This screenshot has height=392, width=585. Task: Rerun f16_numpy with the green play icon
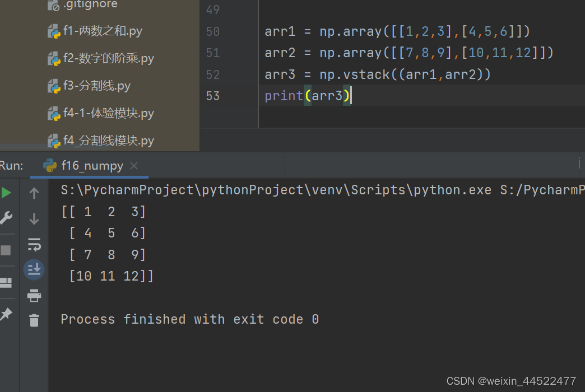click(x=6, y=193)
